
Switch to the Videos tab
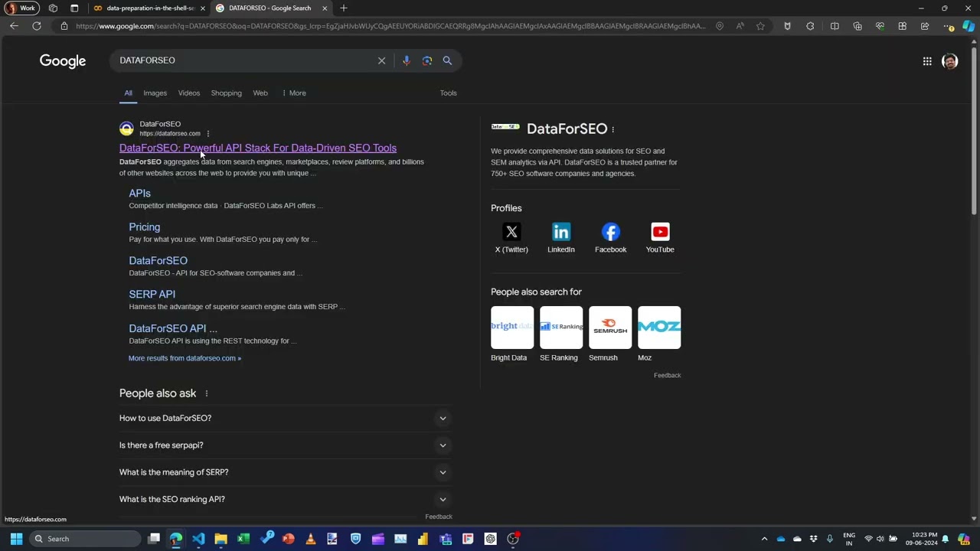(x=189, y=93)
